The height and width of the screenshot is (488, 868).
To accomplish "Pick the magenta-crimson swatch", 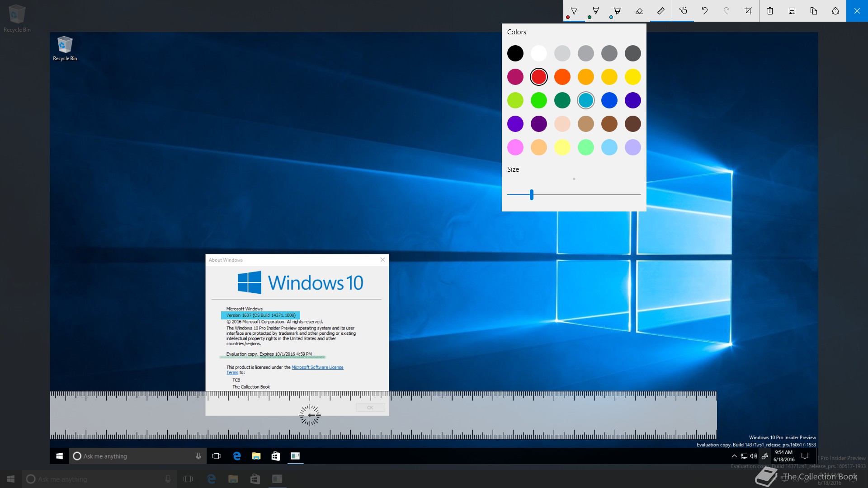I will point(515,77).
